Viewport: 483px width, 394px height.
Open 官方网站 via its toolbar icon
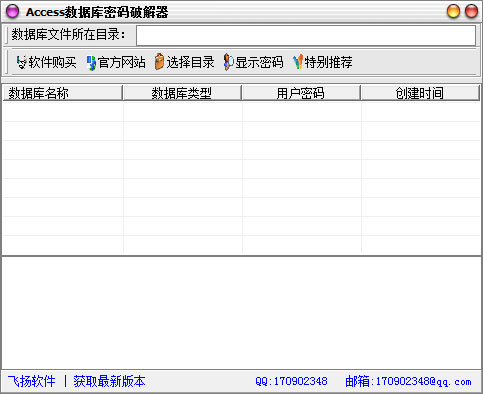(91, 62)
